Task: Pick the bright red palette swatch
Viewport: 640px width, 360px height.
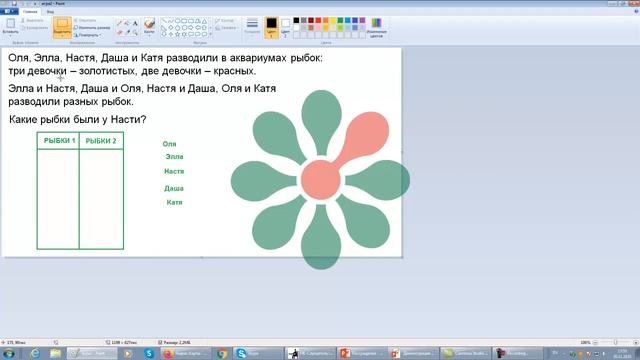Action: point(318,20)
